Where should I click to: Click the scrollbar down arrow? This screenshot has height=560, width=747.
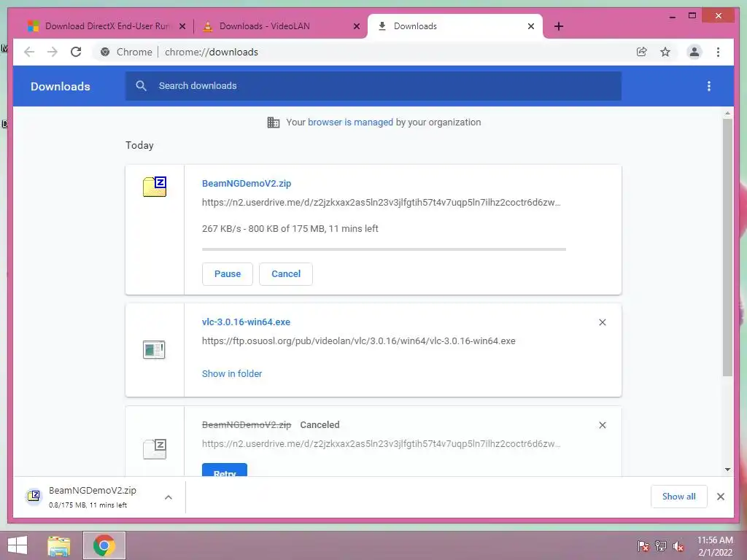pos(727,470)
